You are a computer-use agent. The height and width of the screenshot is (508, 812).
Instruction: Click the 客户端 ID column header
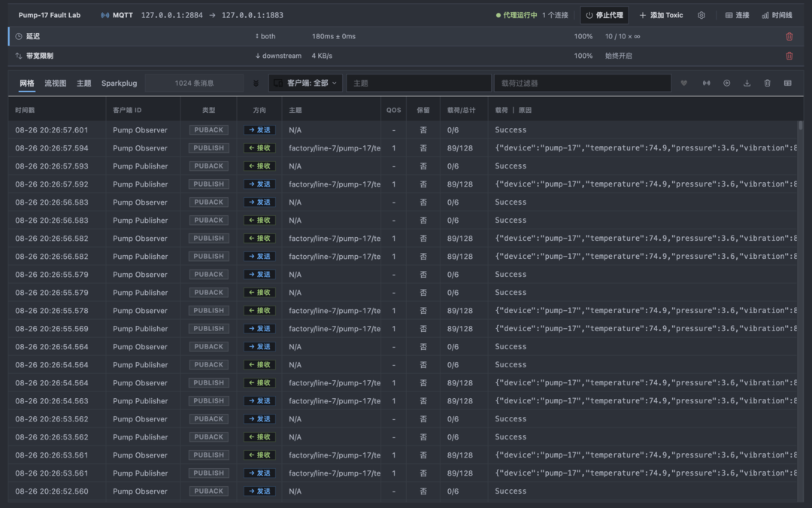pyautogui.click(x=127, y=110)
